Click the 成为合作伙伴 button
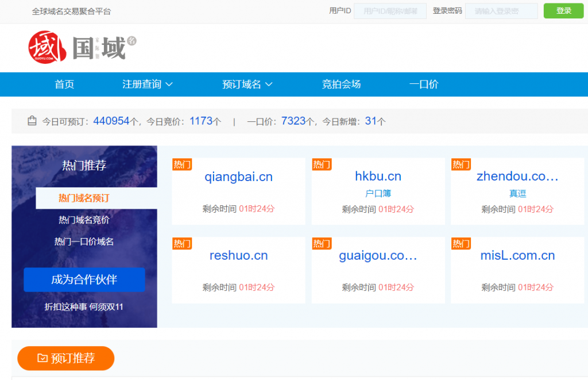588x380 pixels. (84, 280)
